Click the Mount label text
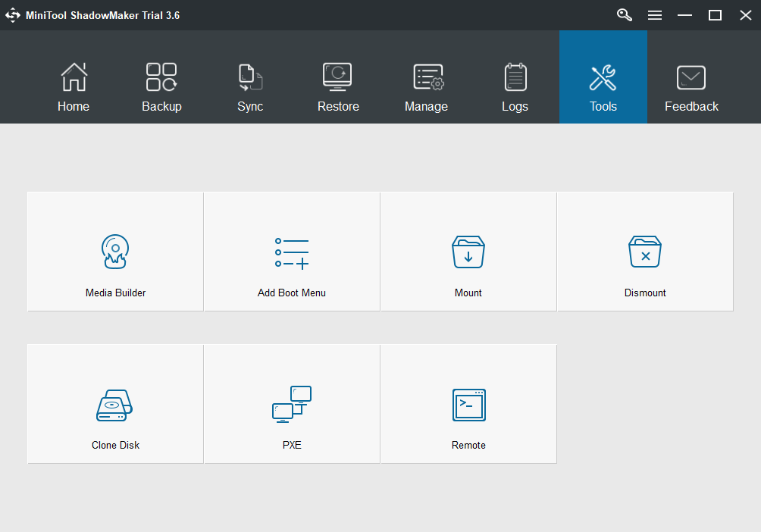This screenshot has width=761, height=532. pos(468,293)
